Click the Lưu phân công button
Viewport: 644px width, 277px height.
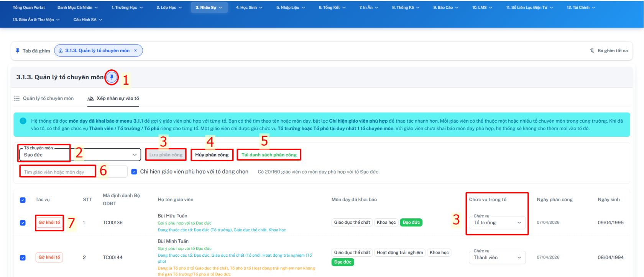(x=166, y=155)
